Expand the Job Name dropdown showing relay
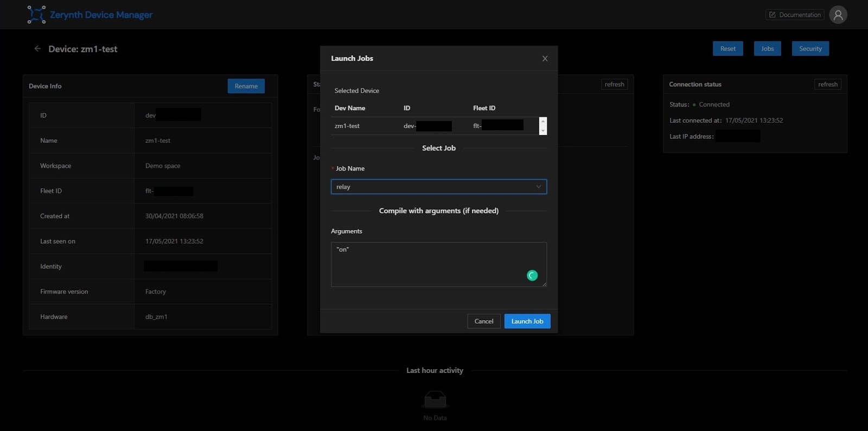Screen dimensions: 868x431 pos(439,187)
